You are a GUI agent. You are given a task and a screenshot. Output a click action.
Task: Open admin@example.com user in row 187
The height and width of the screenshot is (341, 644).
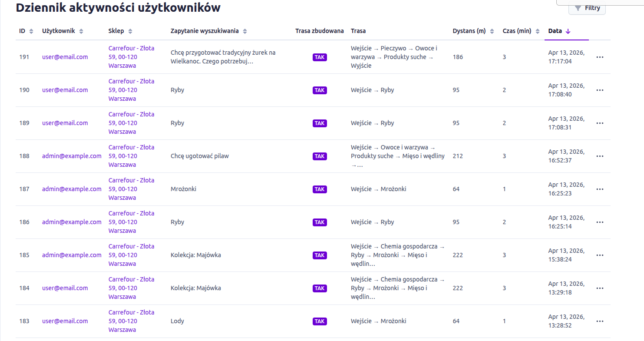click(72, 189)
